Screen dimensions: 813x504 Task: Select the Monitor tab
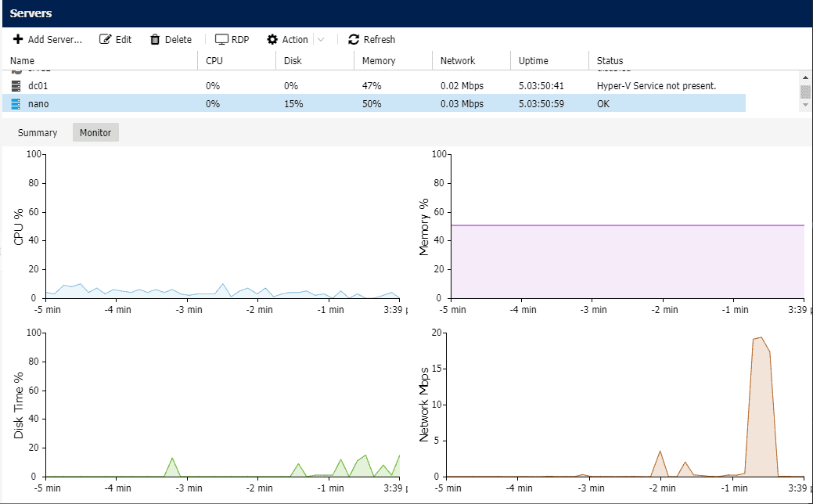click(95, 132)
